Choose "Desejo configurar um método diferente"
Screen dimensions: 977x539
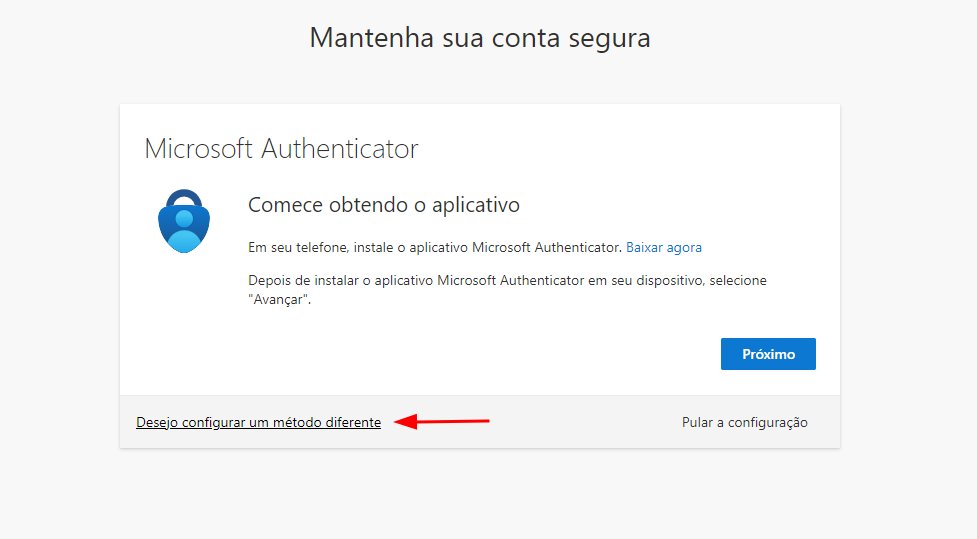(258, 423)
